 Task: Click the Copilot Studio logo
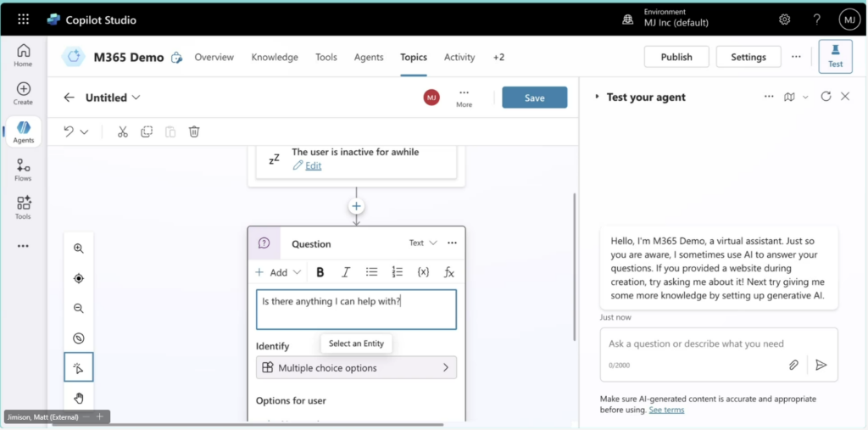click(53, 20)
